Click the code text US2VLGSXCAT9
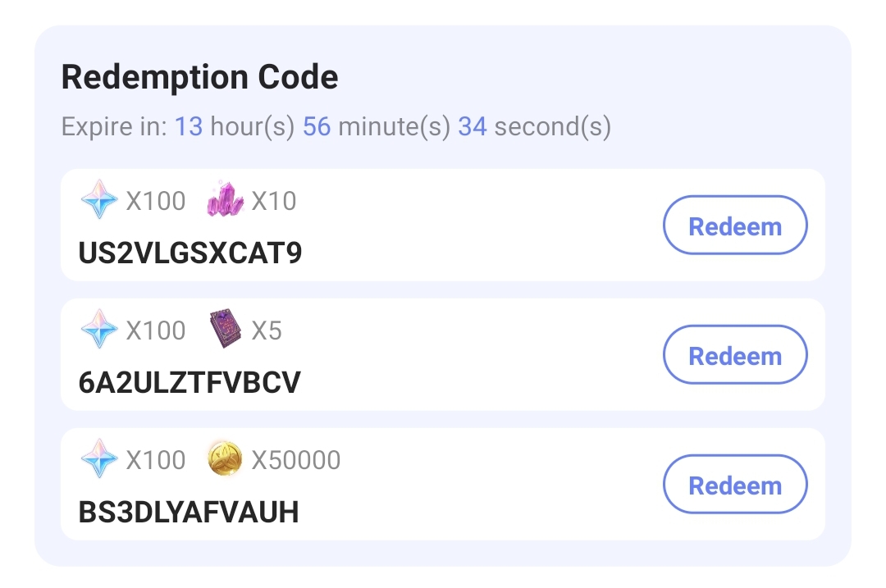The image size is (886, 588). (189, 252)
